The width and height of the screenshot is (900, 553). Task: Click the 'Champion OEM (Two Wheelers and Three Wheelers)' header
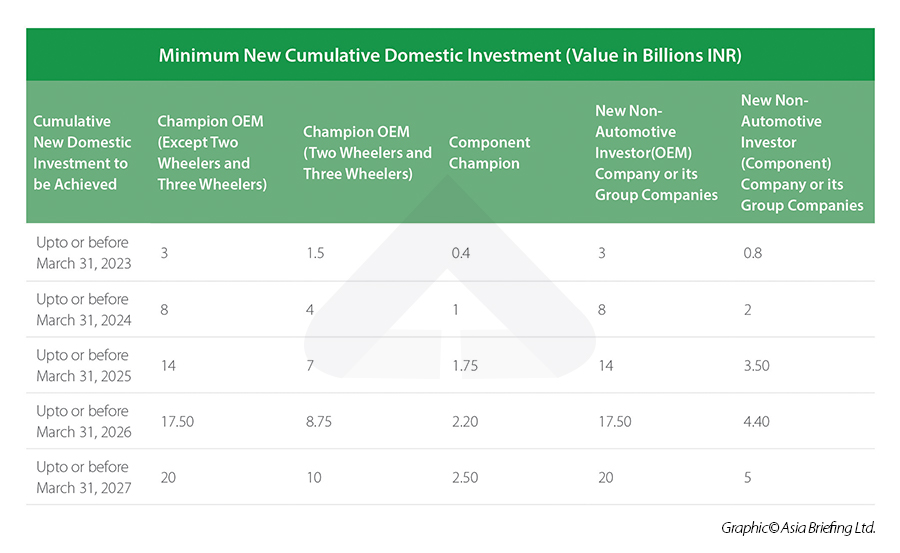(367, 153)
